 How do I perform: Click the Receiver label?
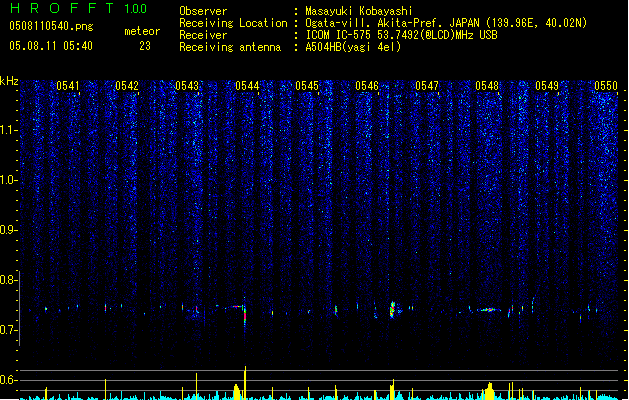pos(203,35)
